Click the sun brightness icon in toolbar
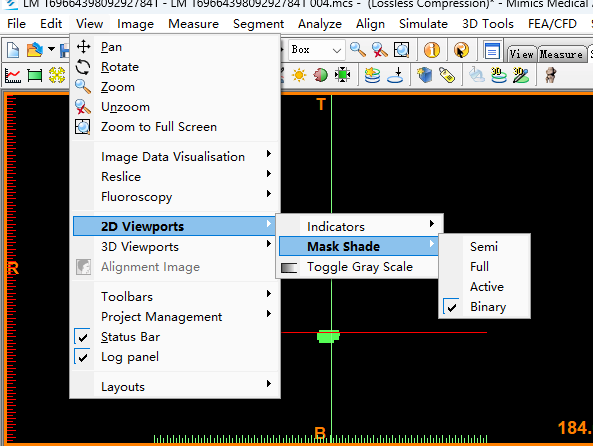This screenshot has width=593, height=446. pyautogui.click(x=299, y=75)
